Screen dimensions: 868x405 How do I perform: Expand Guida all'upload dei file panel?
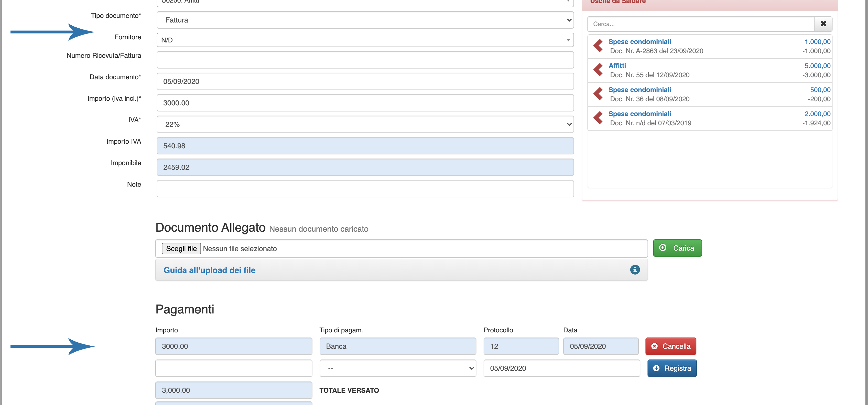pyautogui.click(x=209, y=270)
